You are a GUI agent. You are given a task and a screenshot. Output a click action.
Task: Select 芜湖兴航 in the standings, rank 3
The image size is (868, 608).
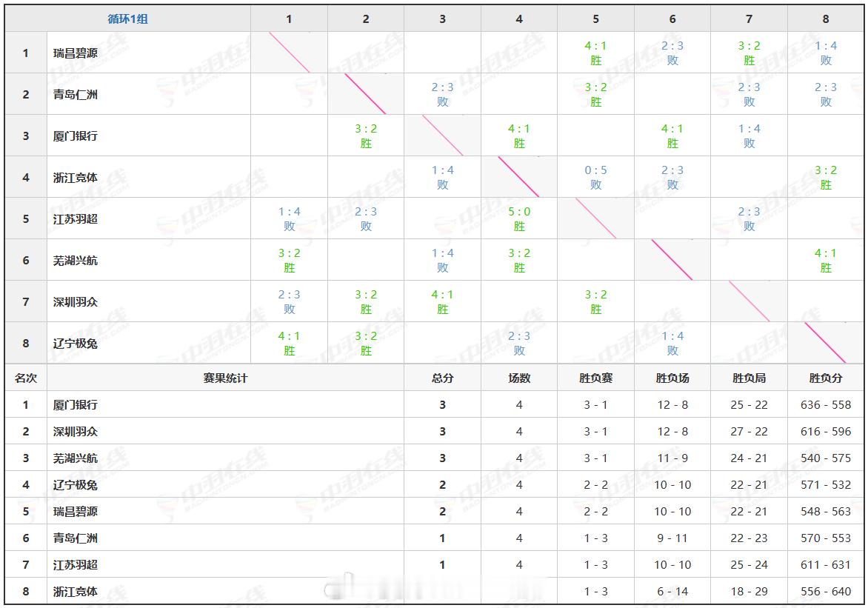[x=76, y=458]
